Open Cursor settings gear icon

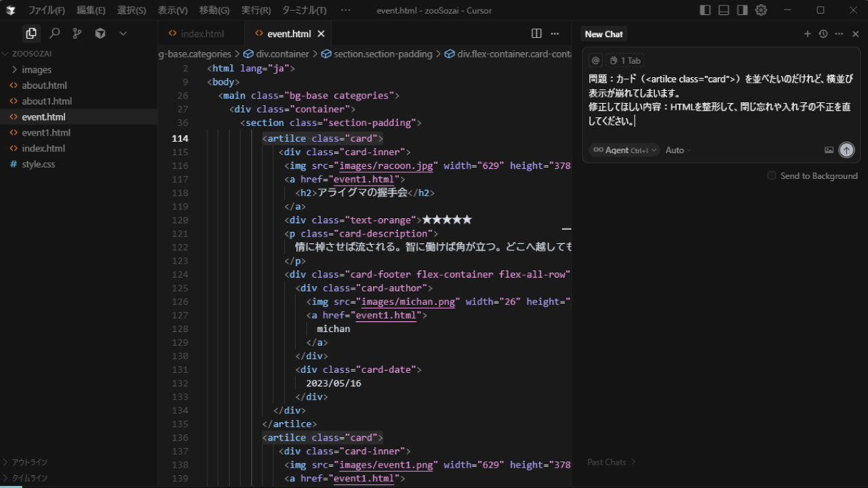[761, 10]
